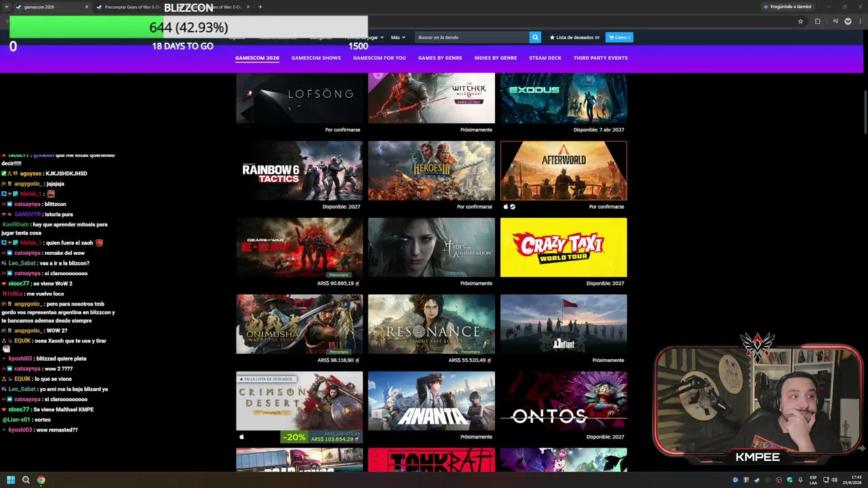Open the Windows Start menu
Screen dimensions: 868x488
click(x=11, y=480)
